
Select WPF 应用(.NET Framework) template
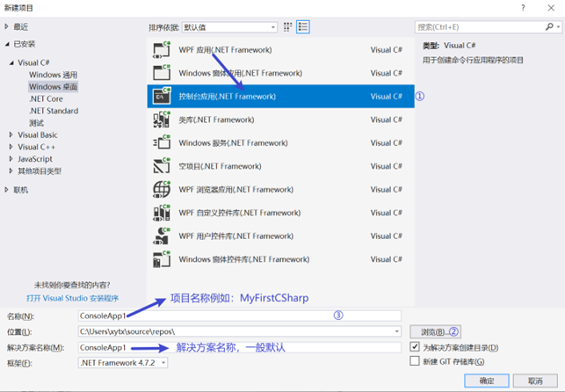point(280,50)
